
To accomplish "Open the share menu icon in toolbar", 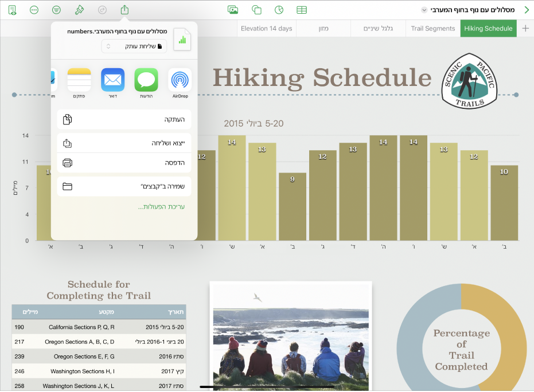I will click(124, 10).
